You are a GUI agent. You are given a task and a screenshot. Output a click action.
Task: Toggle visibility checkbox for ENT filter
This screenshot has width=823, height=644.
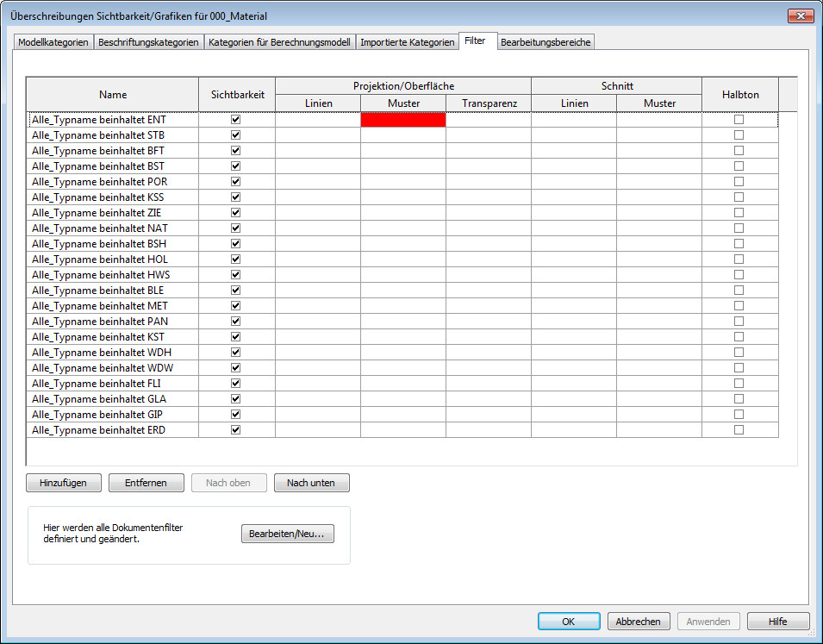pos(235,120)
